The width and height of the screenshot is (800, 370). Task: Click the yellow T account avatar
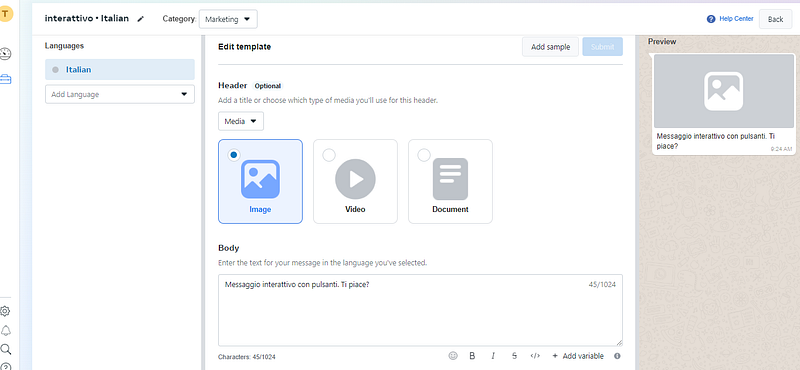pyautogui.click(x=6, y=14)
